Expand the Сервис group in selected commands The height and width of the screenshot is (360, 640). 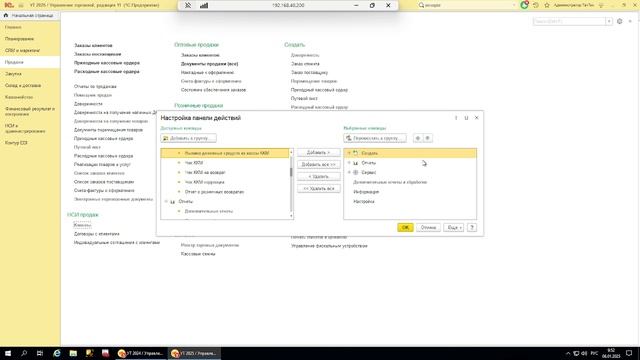pos(349,173)
